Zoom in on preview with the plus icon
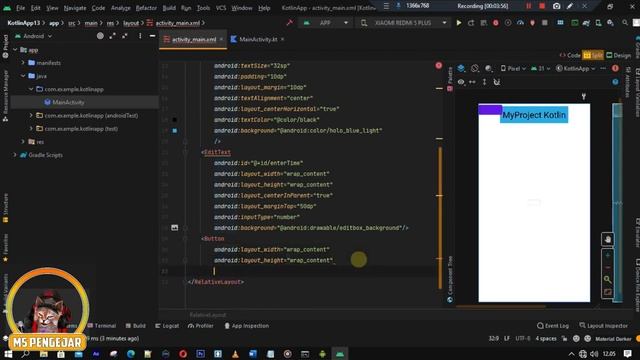Viewport: 640px width, 360px height. point(607,255)
